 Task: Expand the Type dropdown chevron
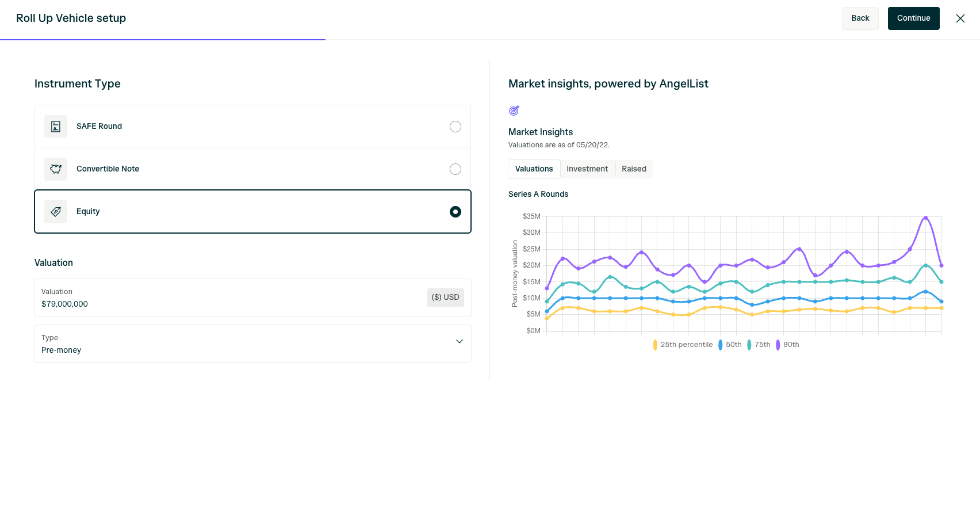pyautogui.click(x=460, y=342)
